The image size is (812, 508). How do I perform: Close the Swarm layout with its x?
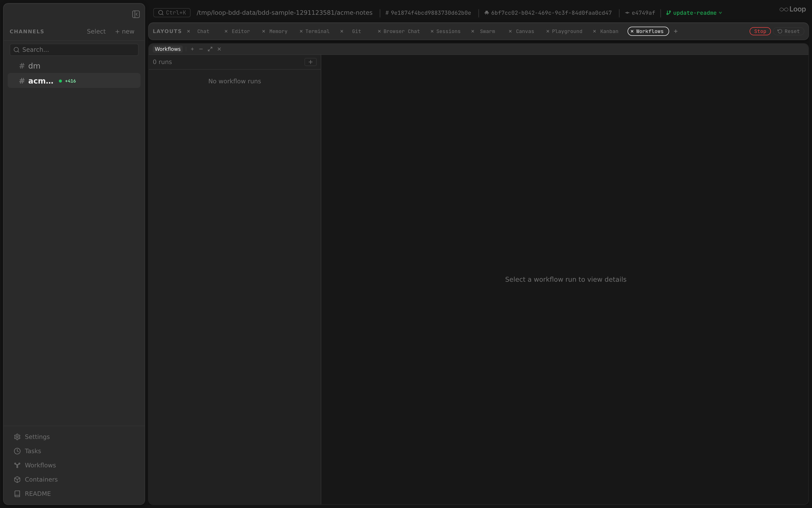(x=473, y=31)
